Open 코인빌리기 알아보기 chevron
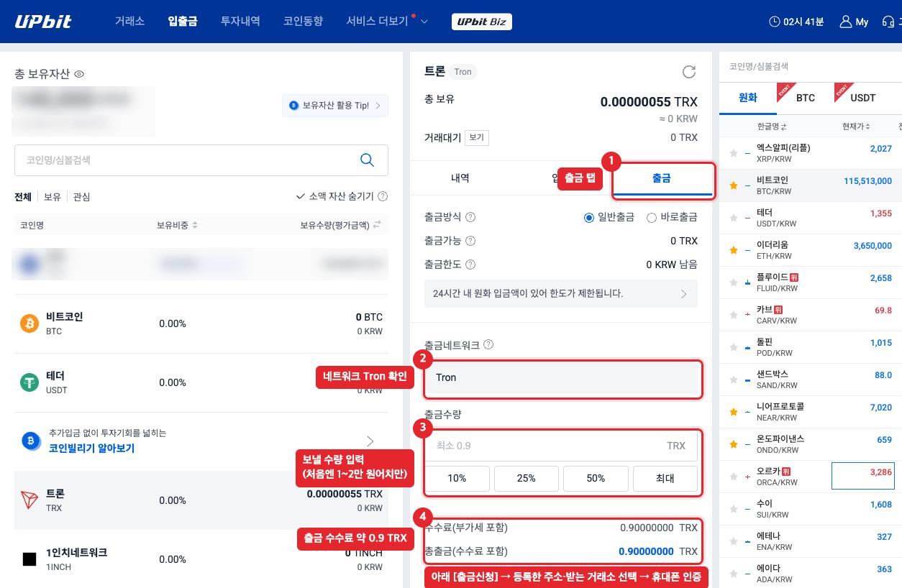This screenshot has height=588, width=902. tap(370, 441)
